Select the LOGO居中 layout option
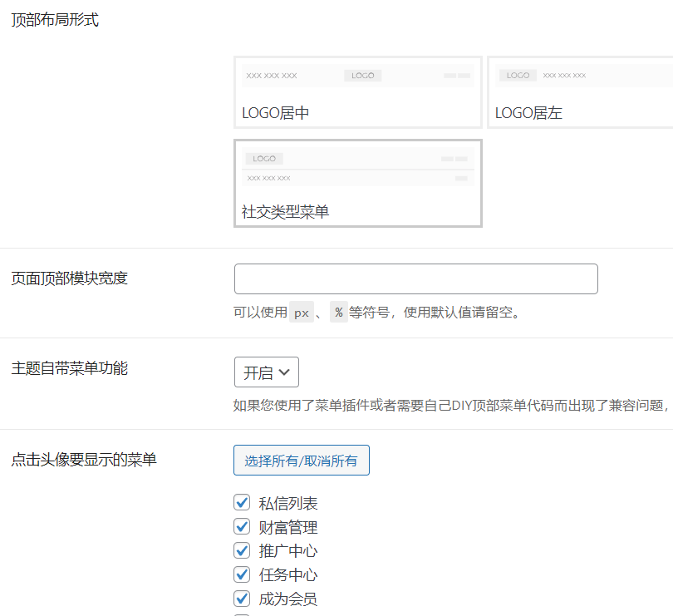This screenshot has height=616, width=673. click(358, 92)
